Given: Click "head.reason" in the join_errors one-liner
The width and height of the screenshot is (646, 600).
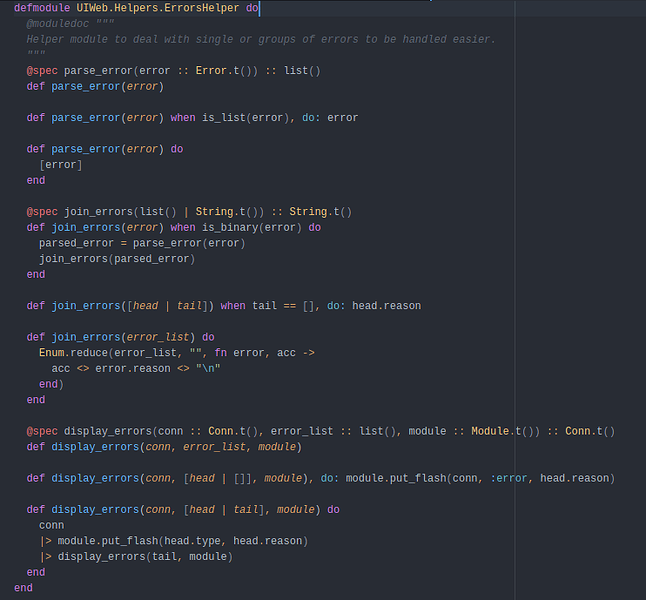Looking at the screenshot, I should click(x=386, y=305).
